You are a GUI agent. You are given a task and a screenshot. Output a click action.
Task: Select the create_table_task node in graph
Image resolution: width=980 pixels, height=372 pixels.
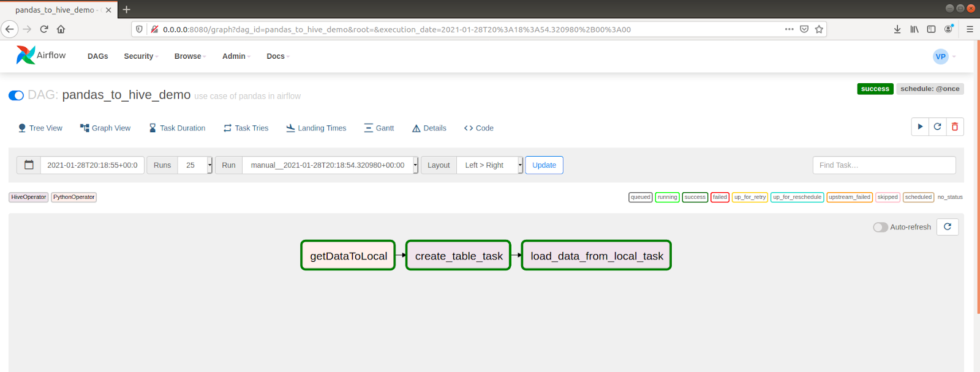pyautogui.click(x=458, y=256)
